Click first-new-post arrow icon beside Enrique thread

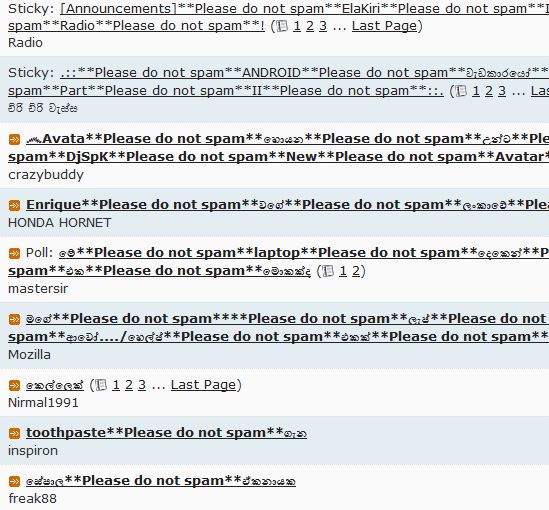[14, 205]
